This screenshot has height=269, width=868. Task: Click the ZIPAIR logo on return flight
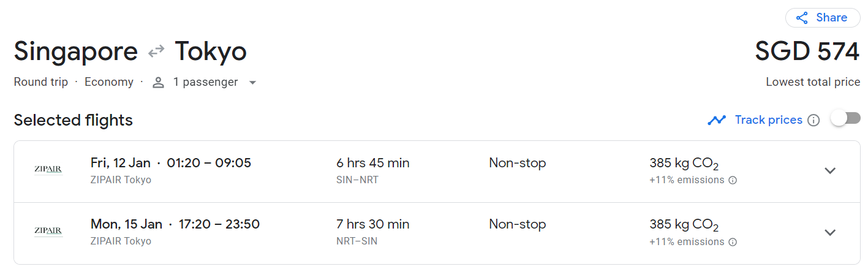coord(48,232)
